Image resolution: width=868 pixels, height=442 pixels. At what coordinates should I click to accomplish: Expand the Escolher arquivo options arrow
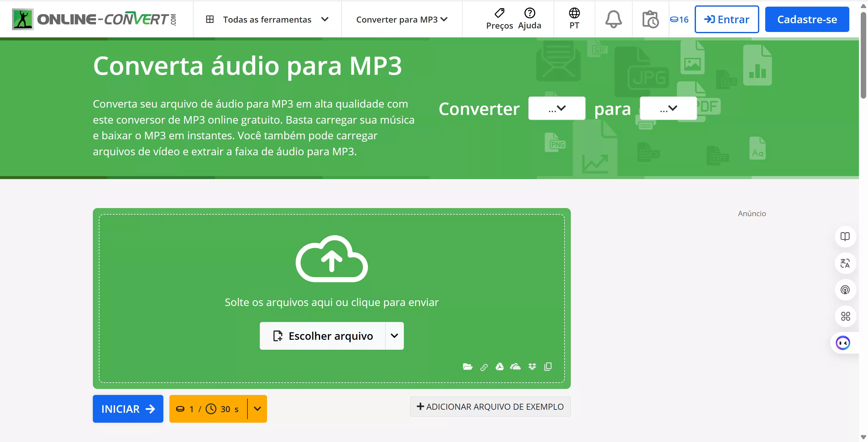coord(394,336)
